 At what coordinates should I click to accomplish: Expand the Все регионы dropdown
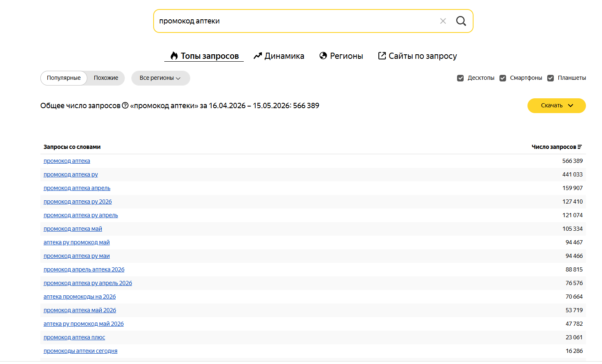click(161, 78)
